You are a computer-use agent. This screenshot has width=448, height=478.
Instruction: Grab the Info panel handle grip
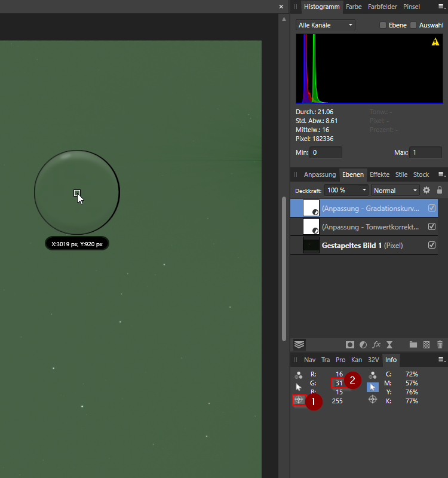point(295,360)
